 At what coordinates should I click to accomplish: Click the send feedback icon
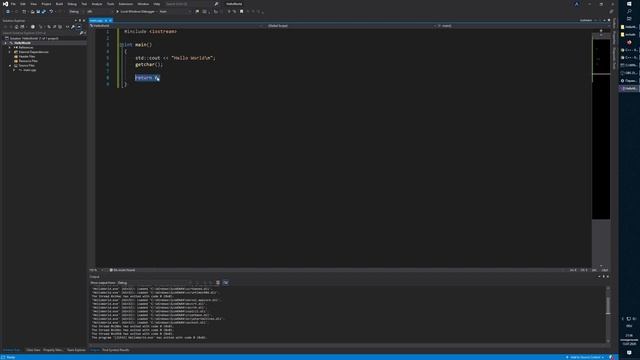[611, 11]
